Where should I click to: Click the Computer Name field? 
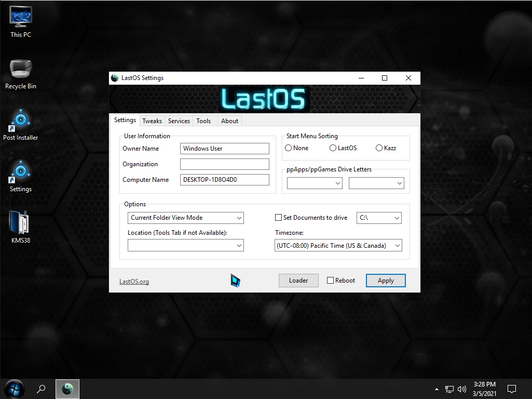[x=225, y=180]
